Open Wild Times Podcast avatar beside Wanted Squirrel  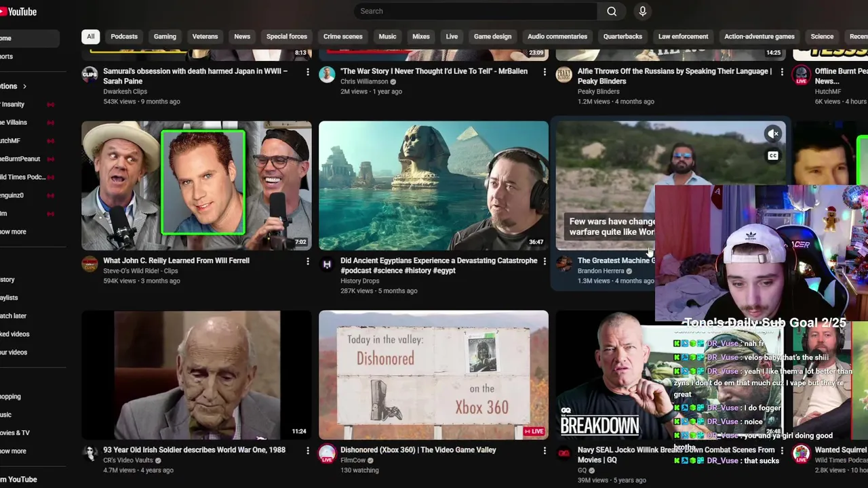(802, 453)
